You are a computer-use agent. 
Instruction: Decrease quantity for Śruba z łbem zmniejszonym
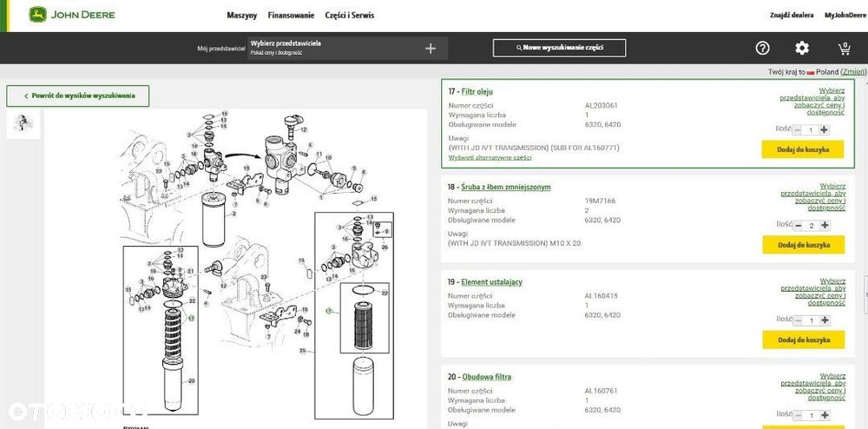[799, 225]
